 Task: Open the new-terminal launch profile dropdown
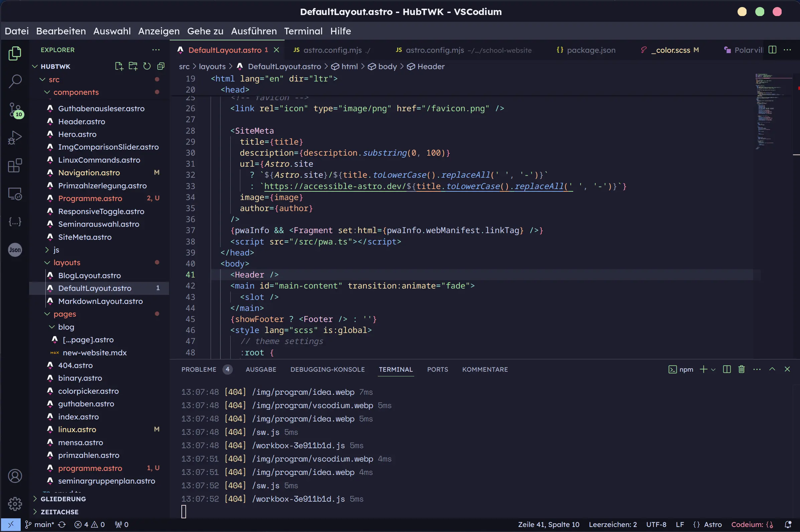click(713, 369)
